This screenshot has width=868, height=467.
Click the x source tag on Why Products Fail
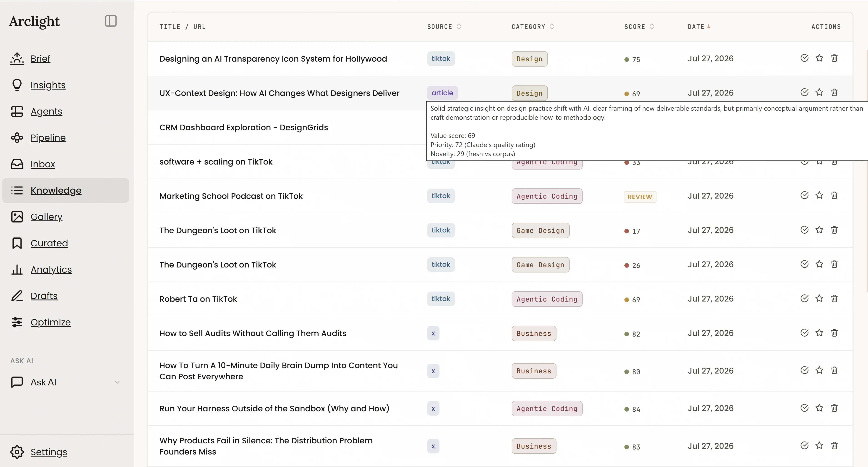pos(433,446)
